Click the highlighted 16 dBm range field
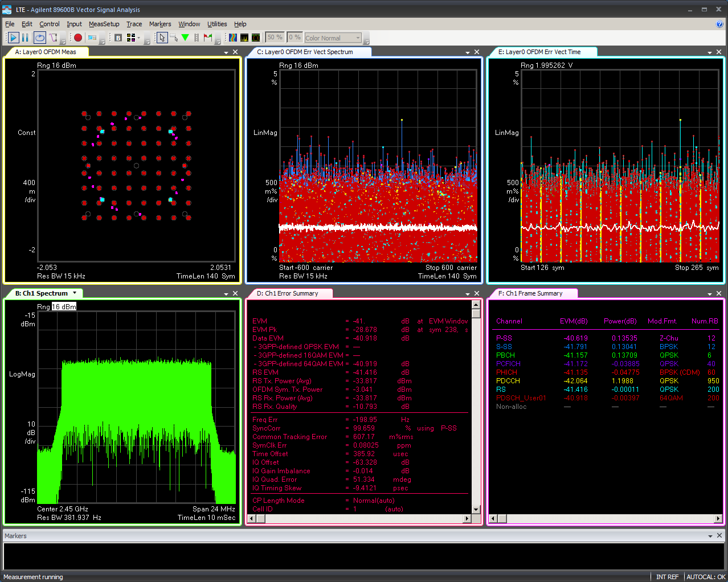 click(64, 306)
